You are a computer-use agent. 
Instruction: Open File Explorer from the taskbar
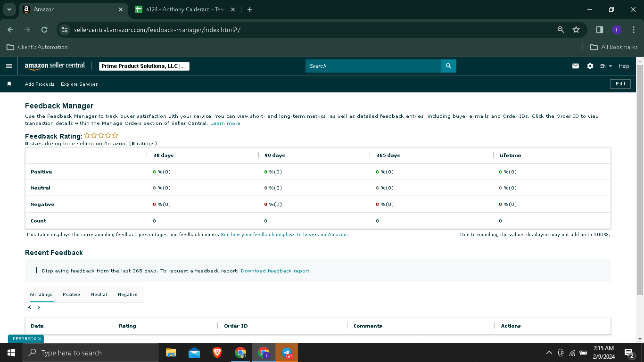click(171, 353)
